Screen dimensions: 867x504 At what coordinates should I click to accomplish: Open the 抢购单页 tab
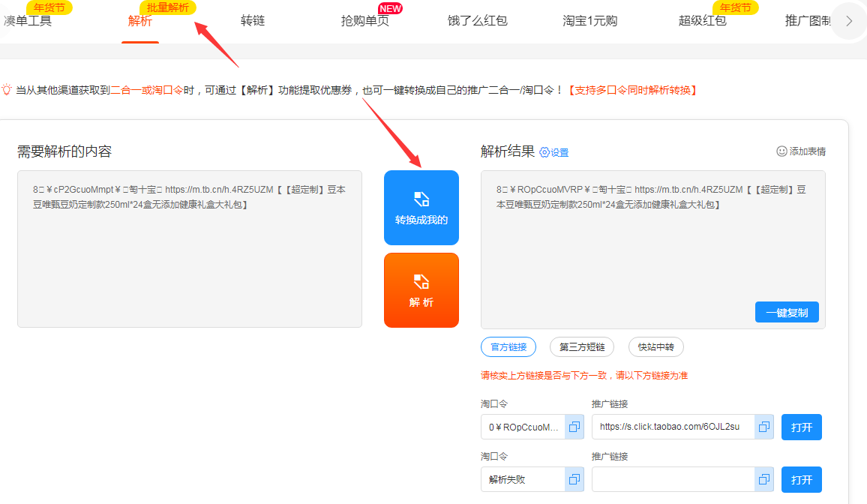[x=365, y=21]
